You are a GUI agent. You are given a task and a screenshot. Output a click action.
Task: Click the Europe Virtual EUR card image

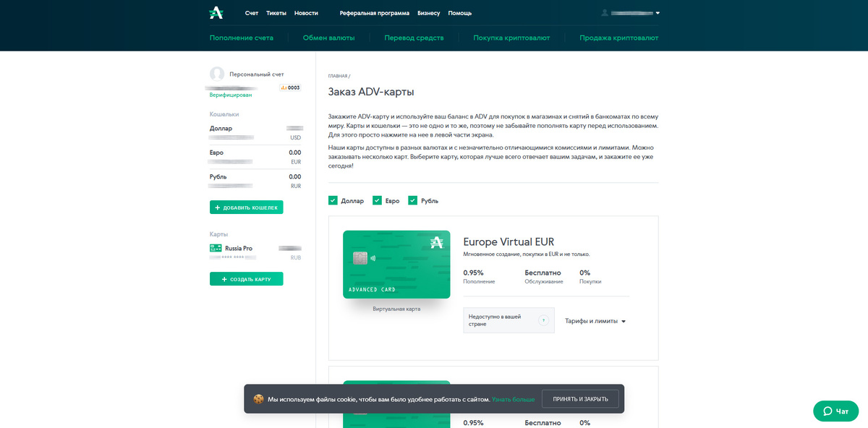tap(396, 265)
